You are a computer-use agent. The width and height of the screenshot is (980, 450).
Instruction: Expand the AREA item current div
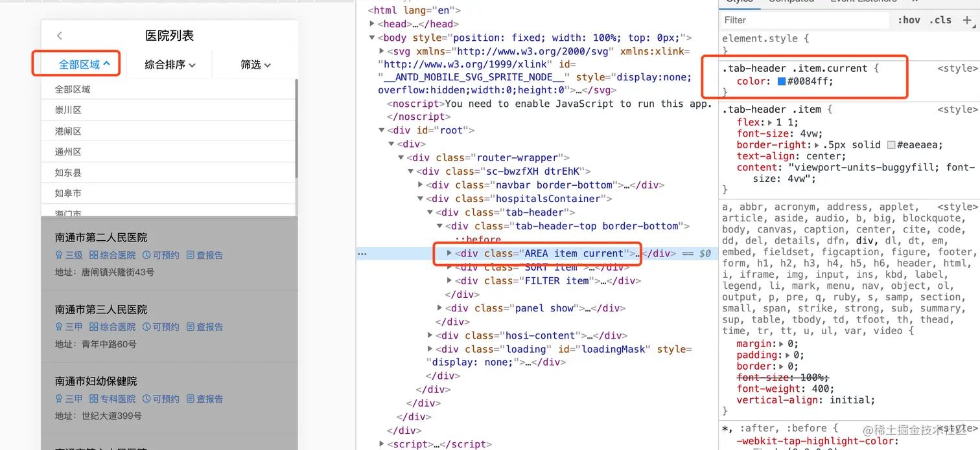(450, 253)
